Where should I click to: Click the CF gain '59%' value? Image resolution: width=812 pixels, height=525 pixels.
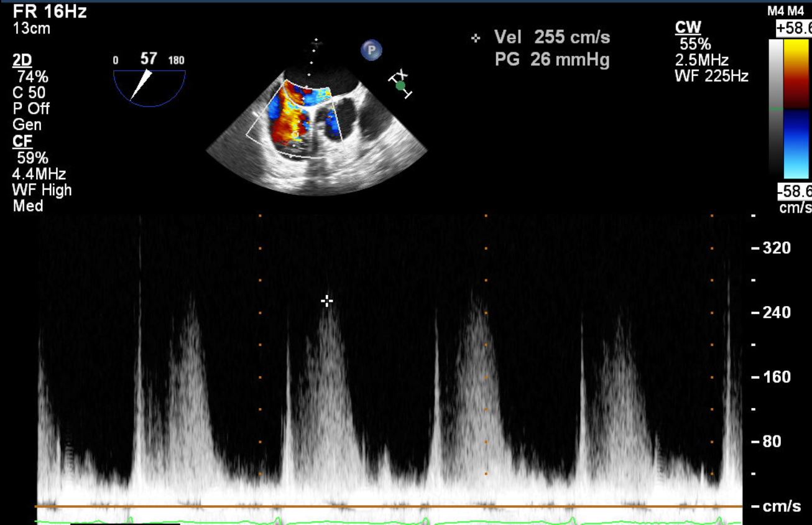33,157
